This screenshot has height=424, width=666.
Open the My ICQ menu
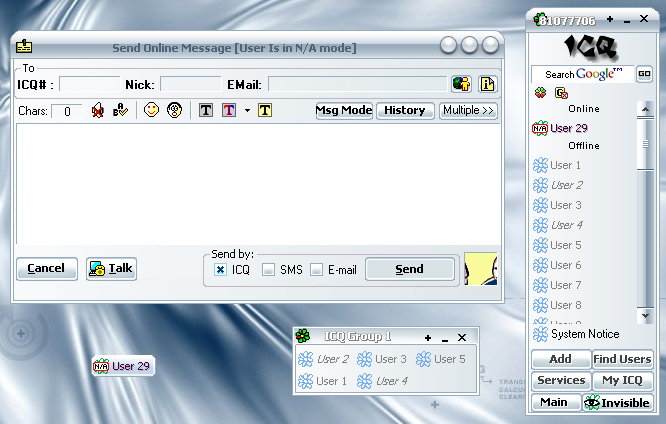coord(622,380)
